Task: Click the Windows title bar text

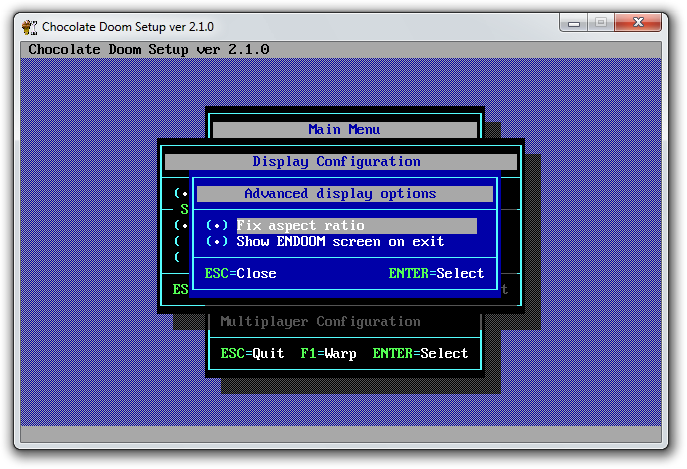Action: tap(128, 26)
